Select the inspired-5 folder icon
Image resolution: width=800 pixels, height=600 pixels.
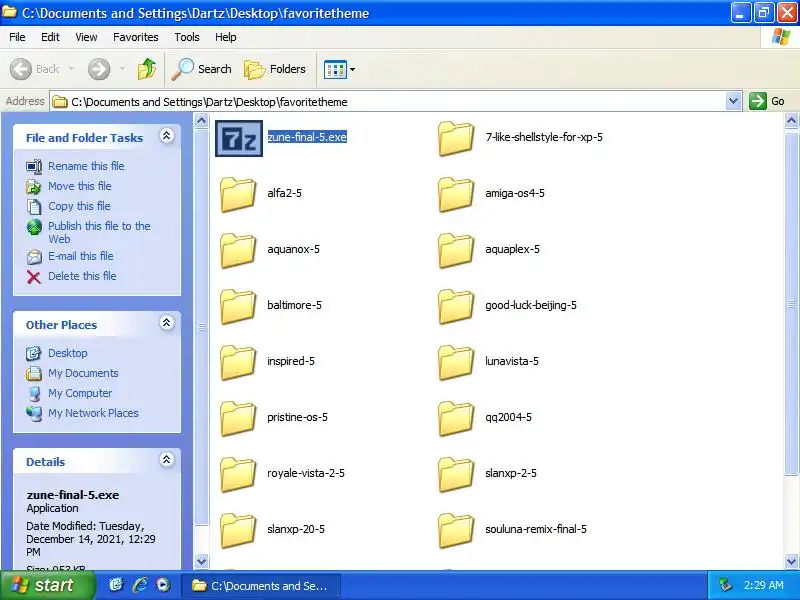[238, 362]
